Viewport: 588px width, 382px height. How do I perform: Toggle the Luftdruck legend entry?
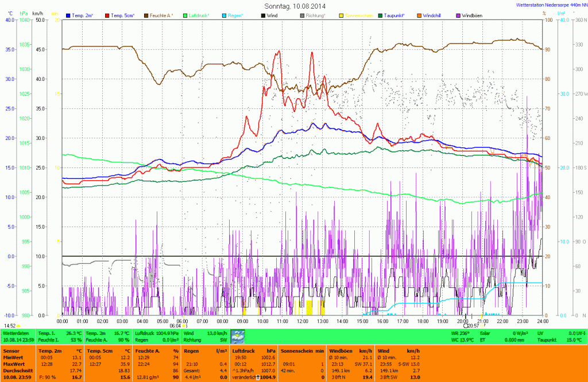coord(198,15)
